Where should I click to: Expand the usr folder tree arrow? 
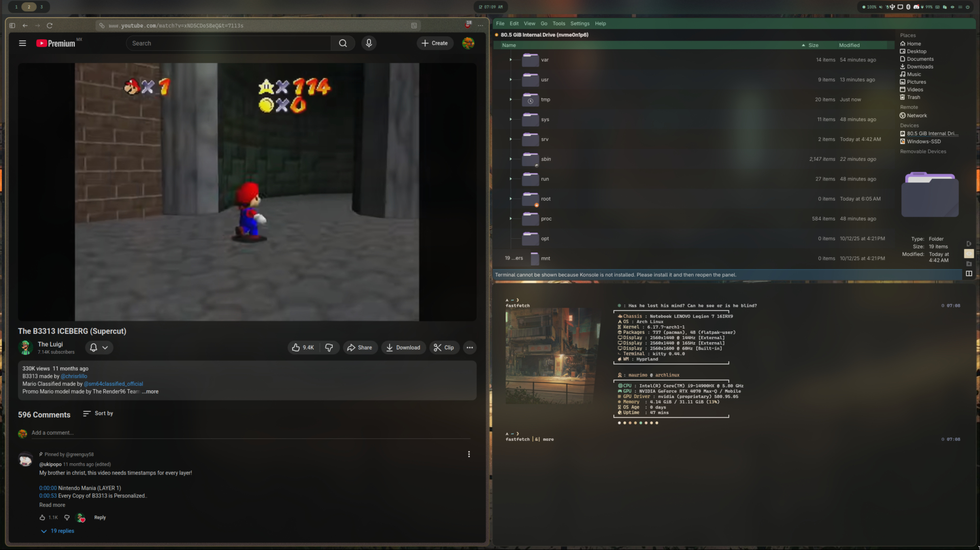click(511, 79)
